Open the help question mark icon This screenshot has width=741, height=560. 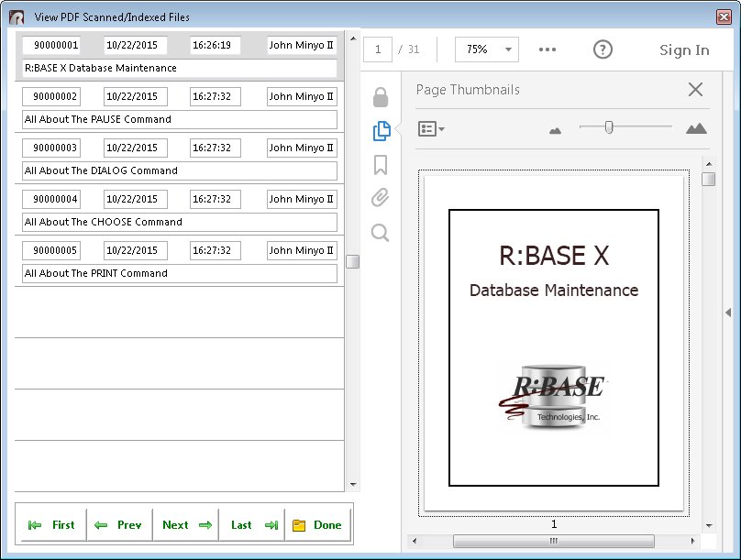[603, 49]
